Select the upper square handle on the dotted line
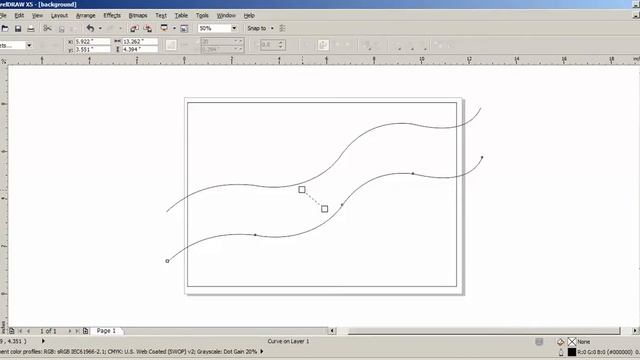The height and width of the screenshot is (360, 640). [302, 189]
